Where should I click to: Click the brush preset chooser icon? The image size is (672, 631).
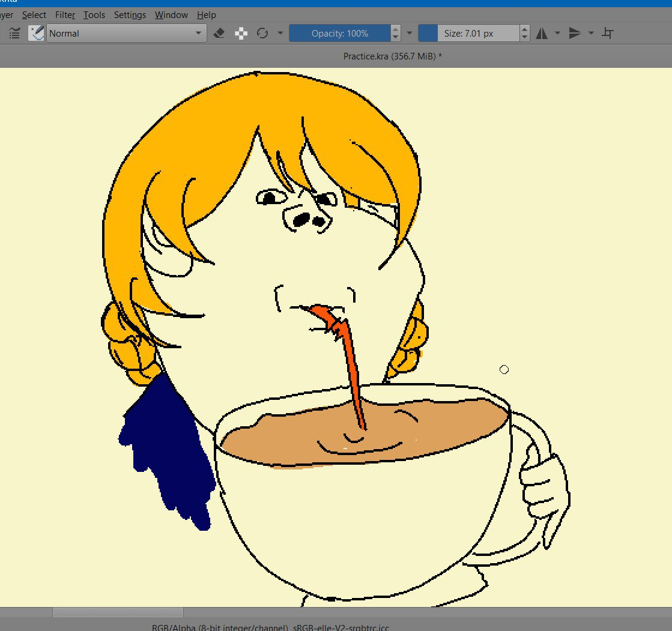click(x=36, y=34)
